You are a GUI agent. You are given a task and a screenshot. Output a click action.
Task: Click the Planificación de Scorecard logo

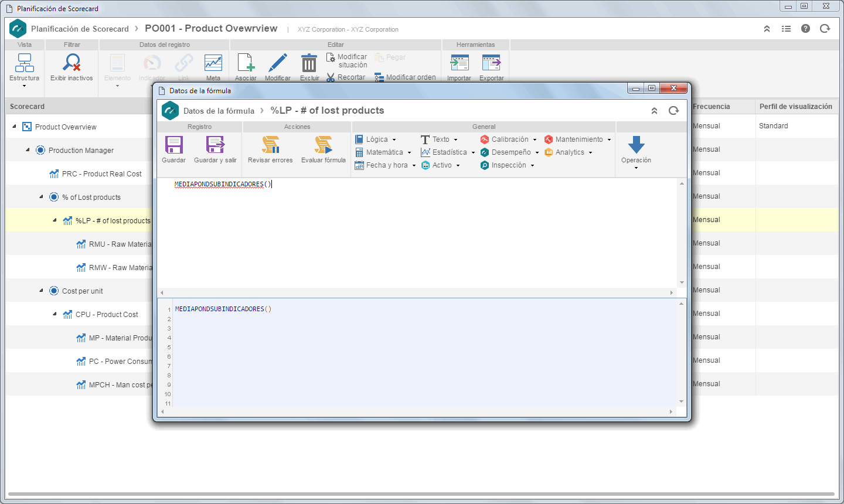[x=18, y=28]
